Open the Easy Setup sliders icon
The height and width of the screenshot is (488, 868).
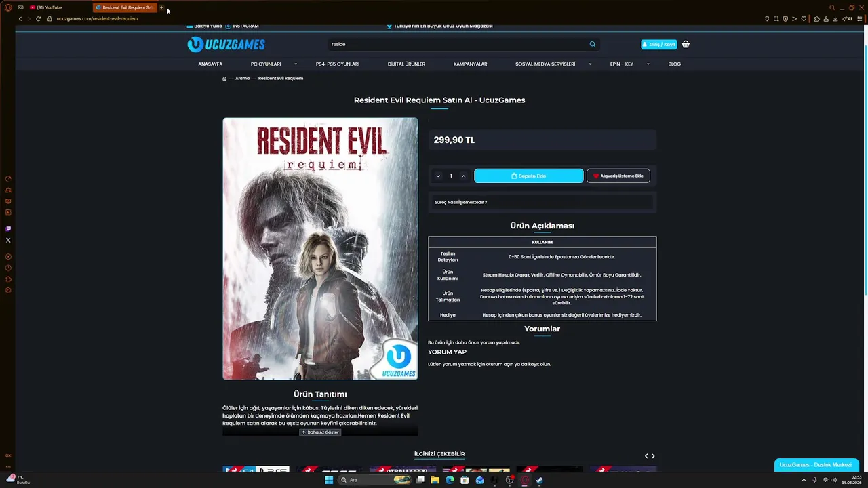[859, 19]
